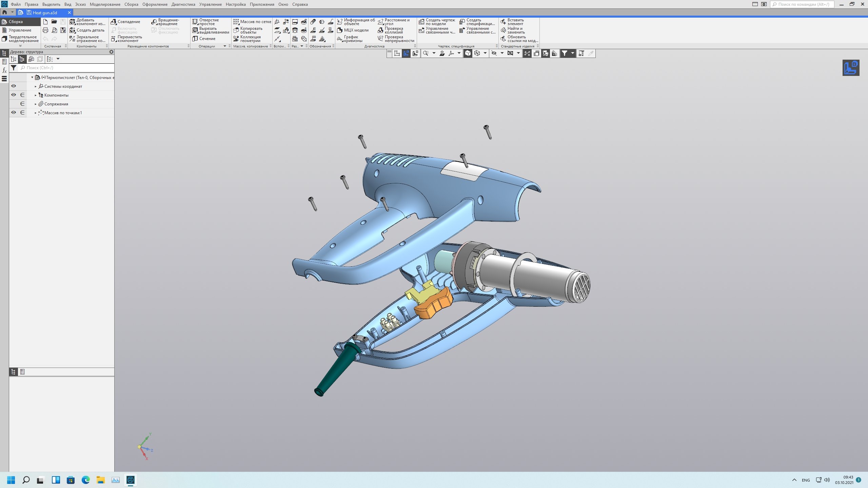Click the filter funnel in view toolbar
Screen dimensions: 868x488
[564, 53]
